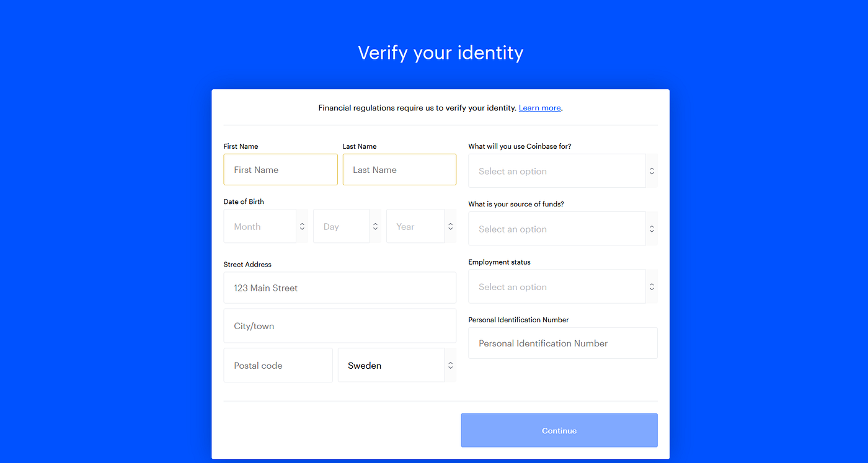
Task: Click the First Name input field
Action: pos(280,170)
